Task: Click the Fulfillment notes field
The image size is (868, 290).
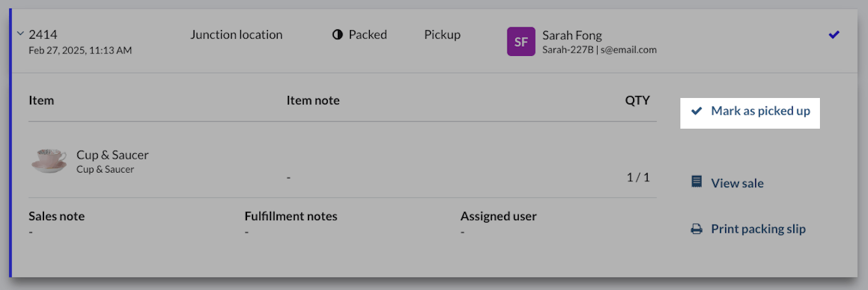Action: click(290, 216)
